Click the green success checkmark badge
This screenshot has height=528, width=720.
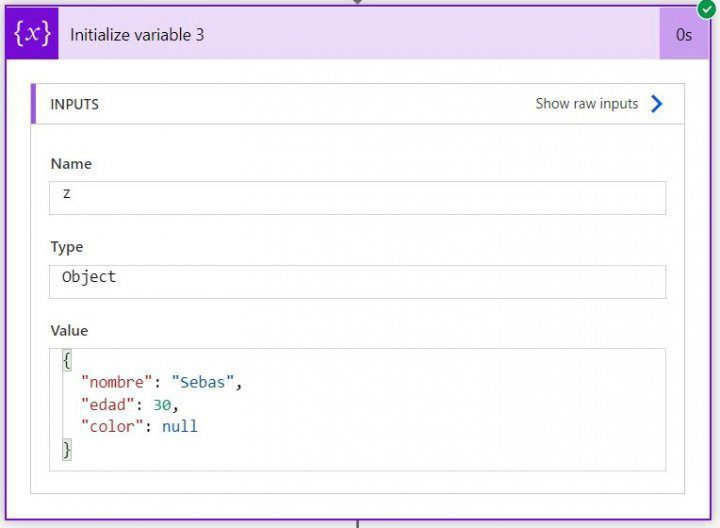coord(708,9)
